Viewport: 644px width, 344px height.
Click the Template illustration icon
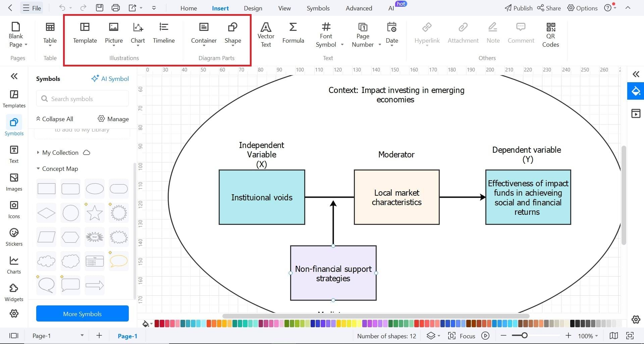[85, 33]
